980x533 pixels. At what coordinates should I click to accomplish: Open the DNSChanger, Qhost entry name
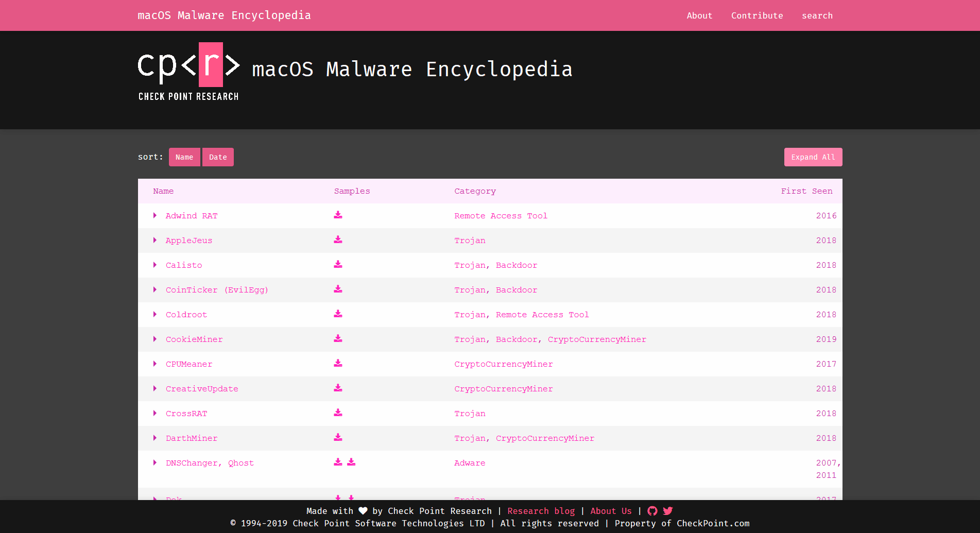coord(210,463)
